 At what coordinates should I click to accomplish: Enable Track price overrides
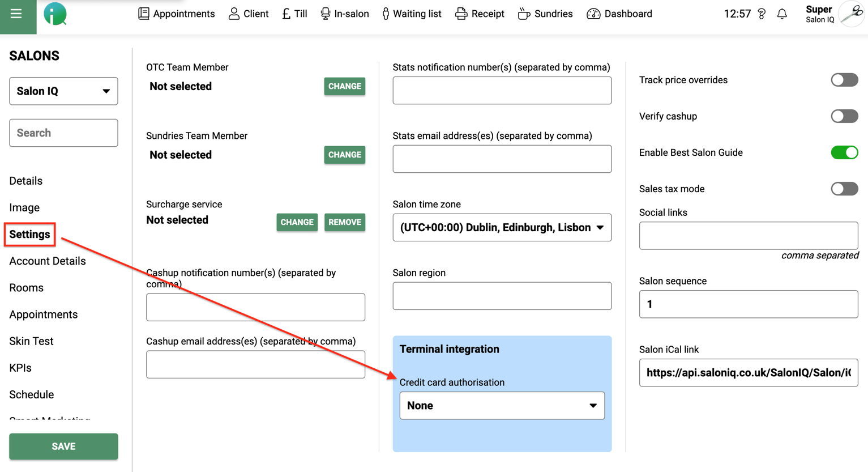[x=844, y=80]
